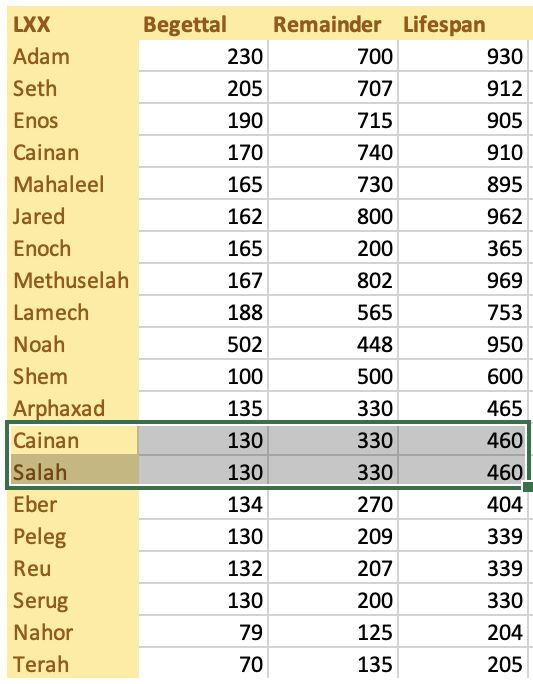Select the Salah name cell

(x=73, y=472)
